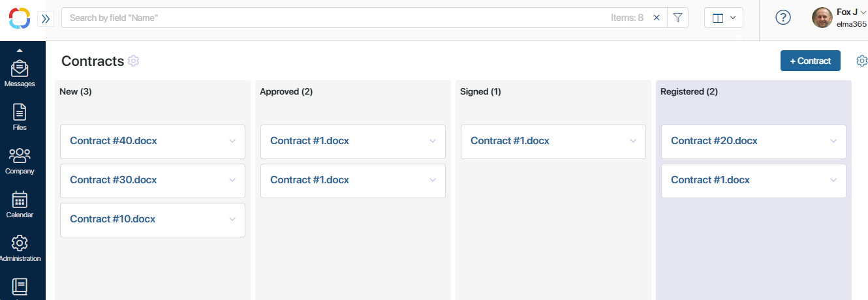This screenshot has height=300, width=868.
Task: Open Administration gear in sidebar
Action: pos(20,248)
